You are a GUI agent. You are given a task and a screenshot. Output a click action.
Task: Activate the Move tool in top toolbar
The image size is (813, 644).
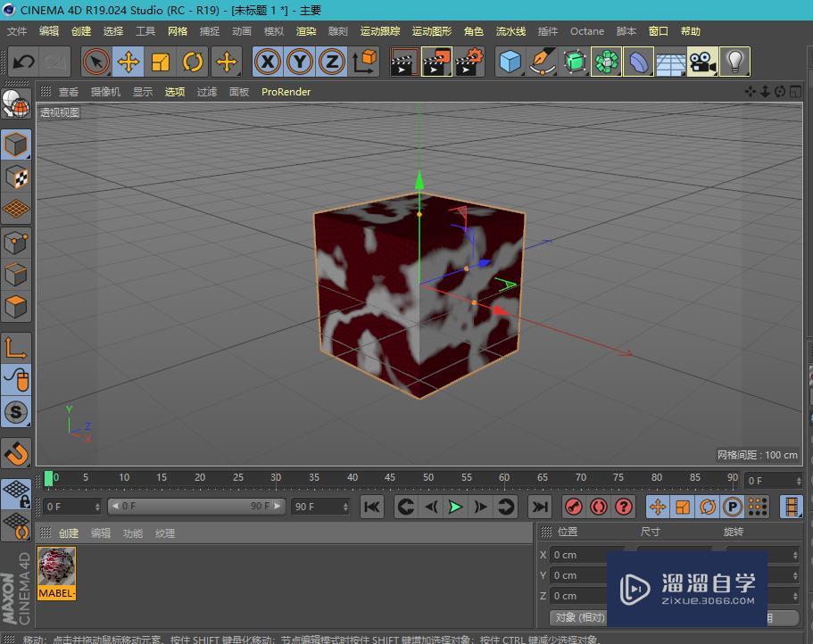click(129, 62)
